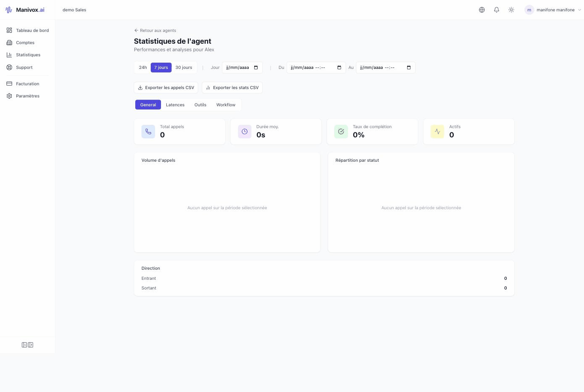Click the clock icon on Durée moy. card
The width and height of the screenshot is (584, 392).
tap(245, 132)
